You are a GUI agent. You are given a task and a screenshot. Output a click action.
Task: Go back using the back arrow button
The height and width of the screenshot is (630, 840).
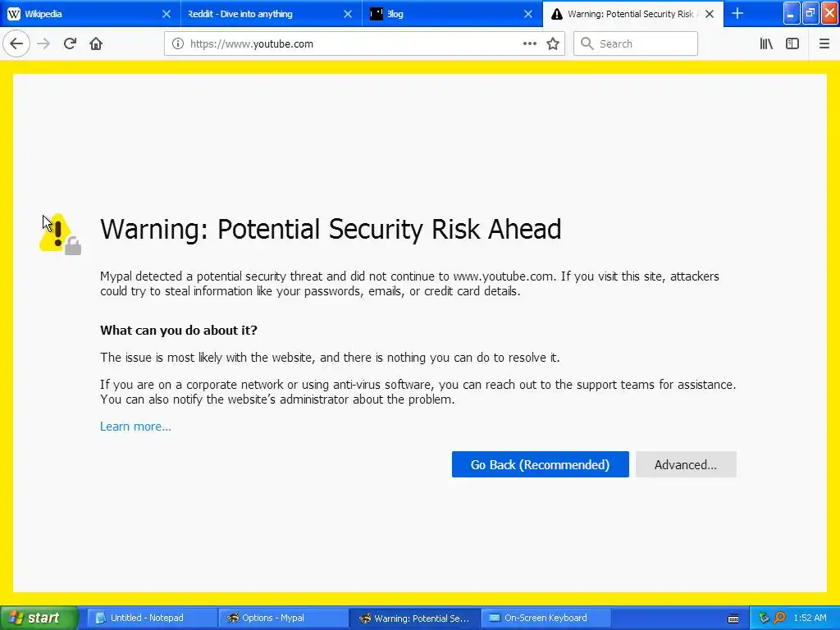click(x=16, y=44)
